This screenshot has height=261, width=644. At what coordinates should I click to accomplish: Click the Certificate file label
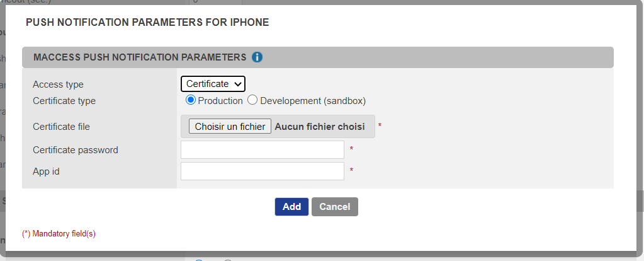pyautogui.click(x=61, y=127)
